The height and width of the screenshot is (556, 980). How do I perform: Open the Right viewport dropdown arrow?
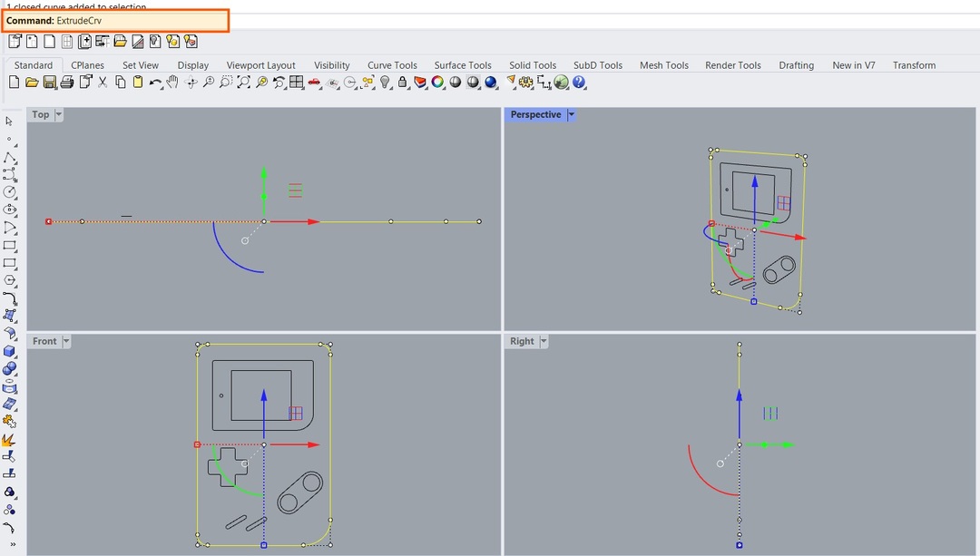pyautogui.click(x=544, y=341)
